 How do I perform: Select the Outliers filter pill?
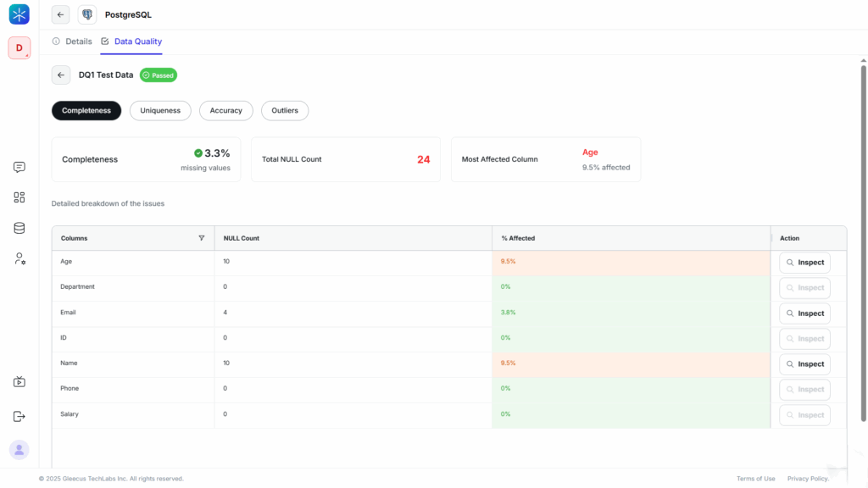285,110
